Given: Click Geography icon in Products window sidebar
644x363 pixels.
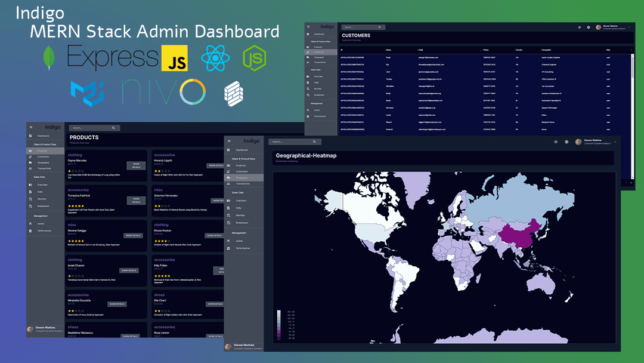Looking at the screenshot, I should [x=30, y=162].
